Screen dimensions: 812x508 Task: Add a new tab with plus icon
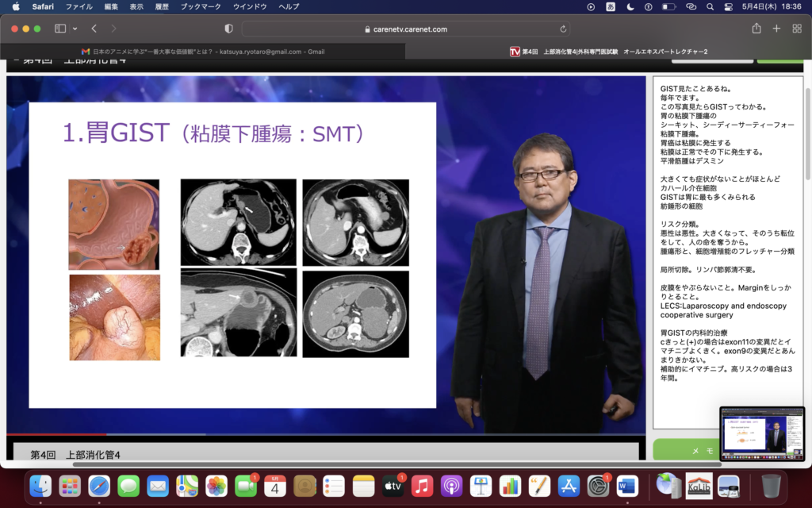(x=776, y=29)
